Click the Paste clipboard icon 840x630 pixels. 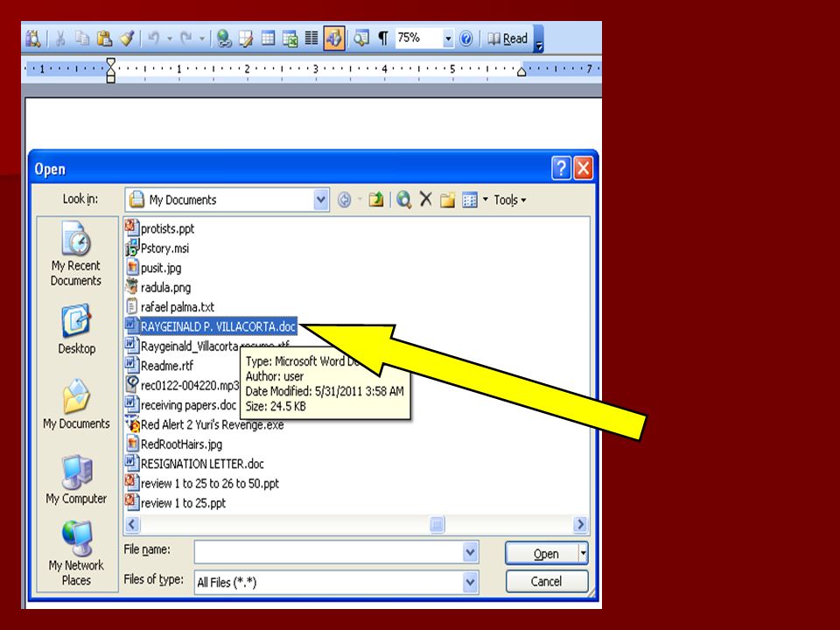104,38
